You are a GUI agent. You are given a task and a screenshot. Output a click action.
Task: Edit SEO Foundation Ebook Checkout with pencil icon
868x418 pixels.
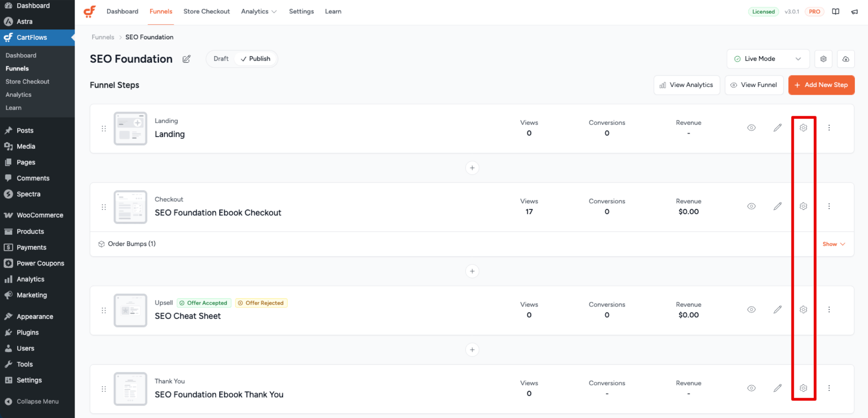coord(777,206)
